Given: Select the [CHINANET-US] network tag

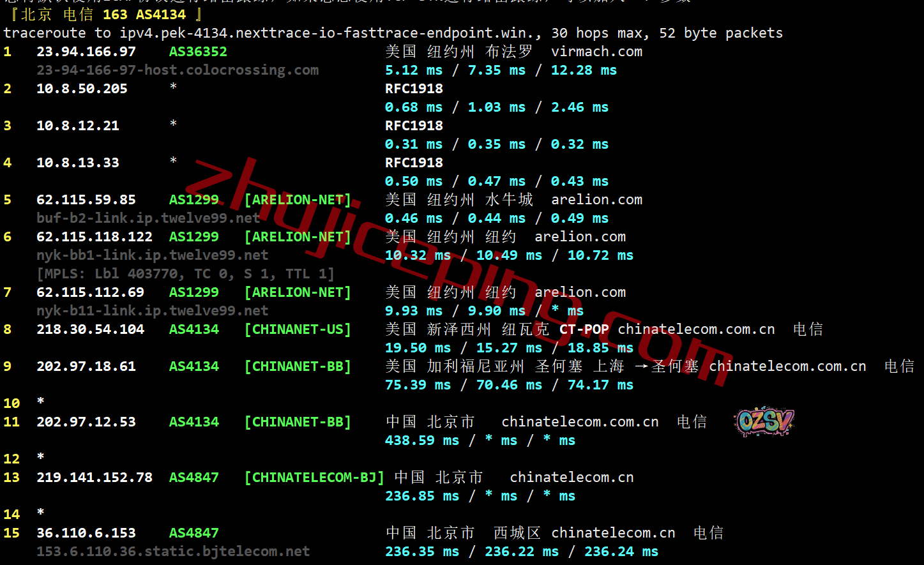Looking at the screenshot, I should [298, 329].
